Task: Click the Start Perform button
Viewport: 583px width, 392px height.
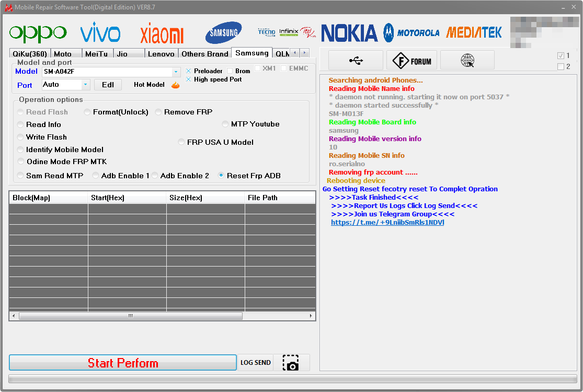Action: click(x=123, y=363)
